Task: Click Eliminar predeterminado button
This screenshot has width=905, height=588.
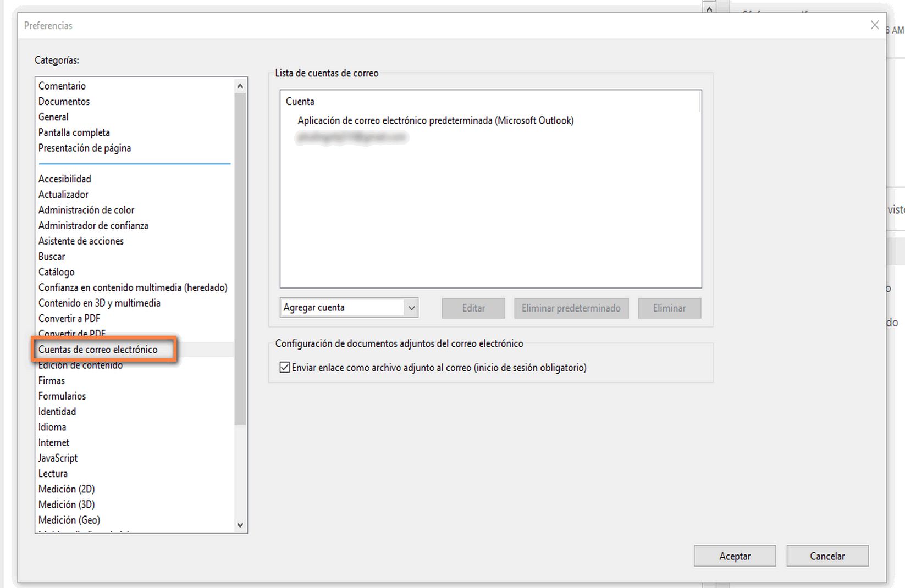Action: click(x=571, y=308)
